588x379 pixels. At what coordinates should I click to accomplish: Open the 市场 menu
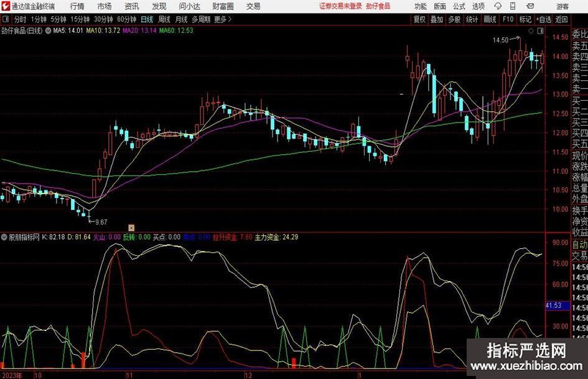click(105, 6)
